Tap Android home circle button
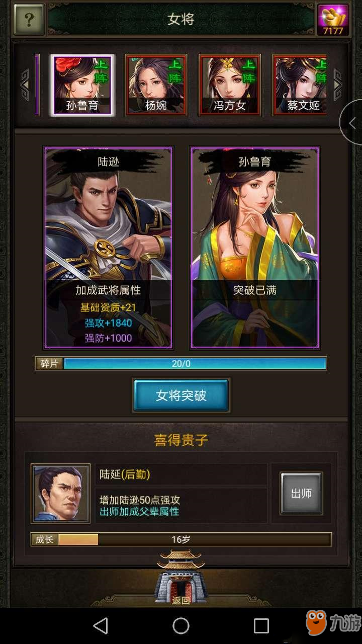The image size is (362, 644). point(181,626)
